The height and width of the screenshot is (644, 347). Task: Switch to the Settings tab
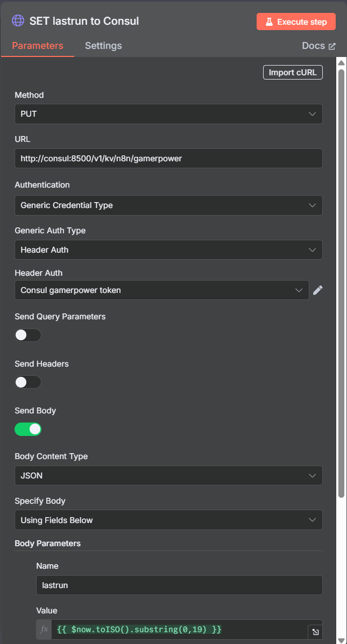point(103,46)
